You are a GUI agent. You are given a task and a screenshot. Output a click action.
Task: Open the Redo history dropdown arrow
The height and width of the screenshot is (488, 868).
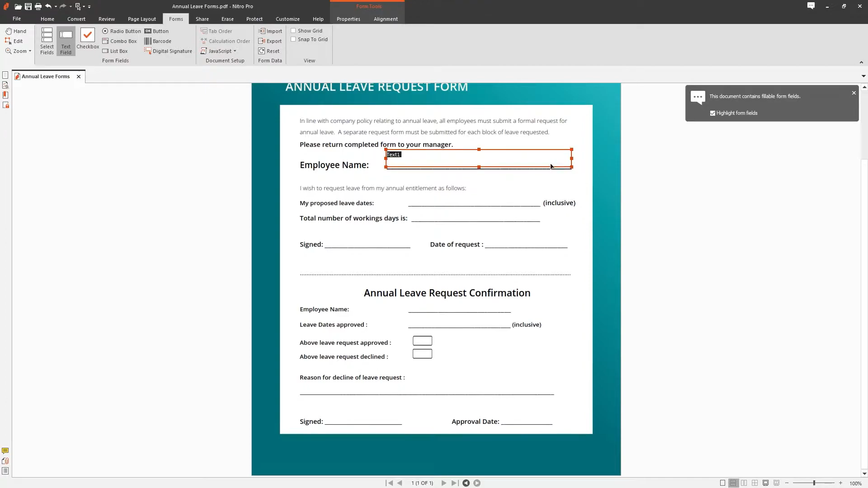71,6
